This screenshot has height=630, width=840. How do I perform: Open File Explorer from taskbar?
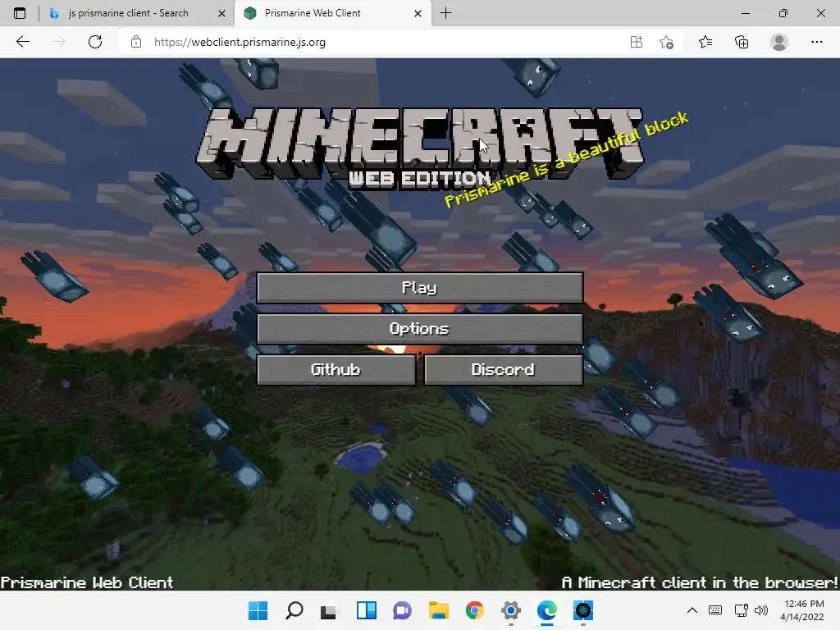click(439, 610)
